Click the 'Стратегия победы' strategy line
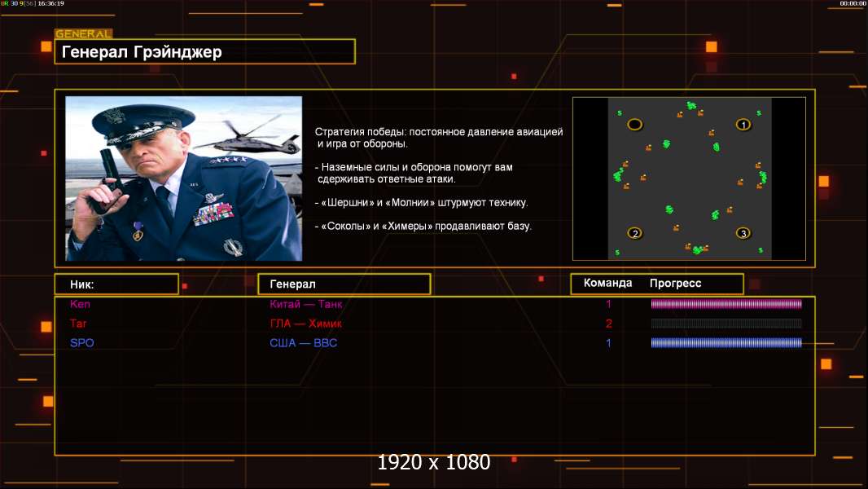This screenshot has width=868, height=489. (438, 138)
